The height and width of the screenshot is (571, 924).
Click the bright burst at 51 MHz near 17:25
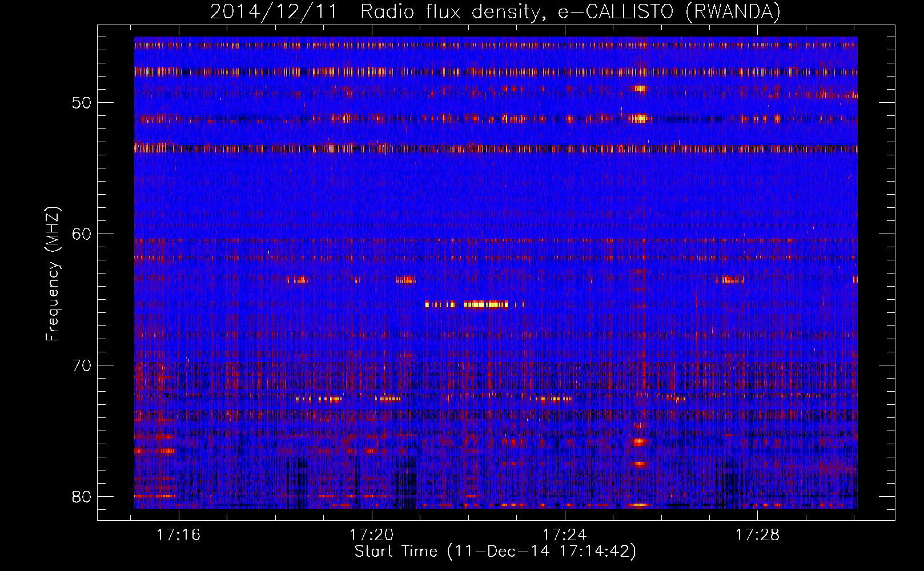click(x=640, y=118)
